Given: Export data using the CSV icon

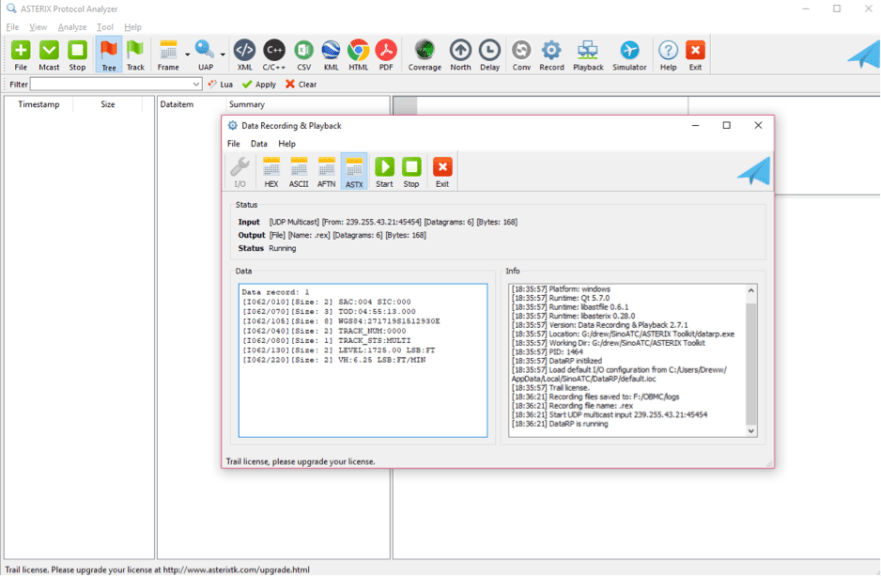Looking at the screenshot, I should pyautogui.click(x=304, y=54).
